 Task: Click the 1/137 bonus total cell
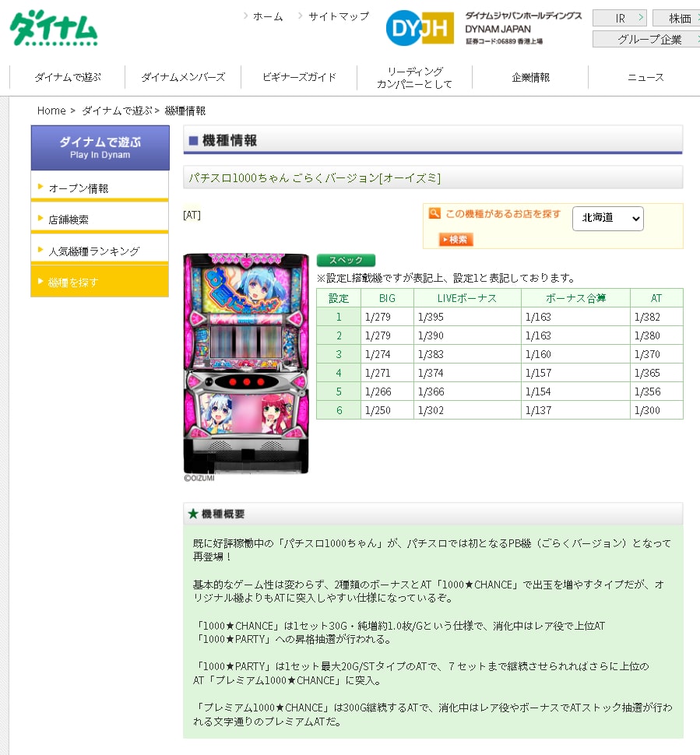[575, 410]
